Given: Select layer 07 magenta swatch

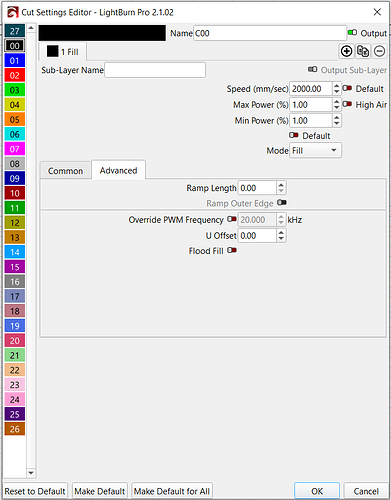Looking at the screenshot, I should click(15, 149).
